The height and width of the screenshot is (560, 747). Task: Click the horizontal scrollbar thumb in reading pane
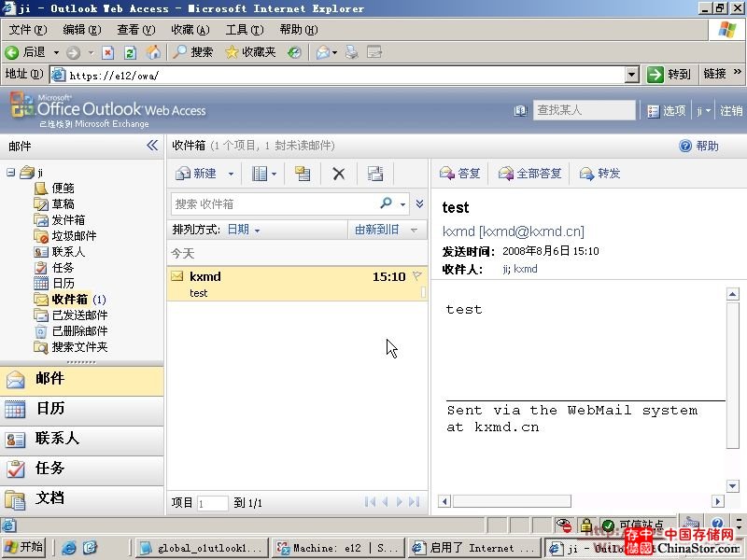[512, 501]
